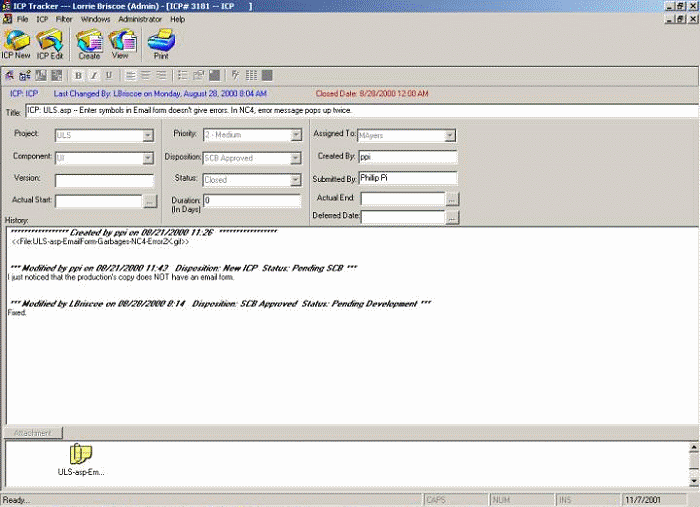Open the ULS-asp-Em... attachment file icon
700x507 pixels.
click(x=80, y=455)
